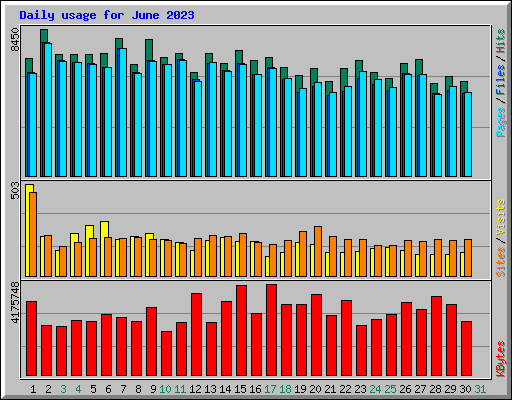Click the orange sites bar for day 1
The width and height of the screenshot is (512, 400).
[33, 234]
